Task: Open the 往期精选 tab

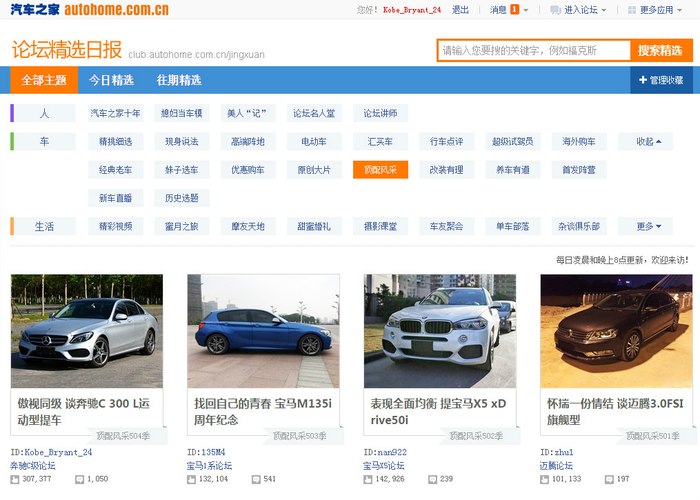Action: [179, 80]
